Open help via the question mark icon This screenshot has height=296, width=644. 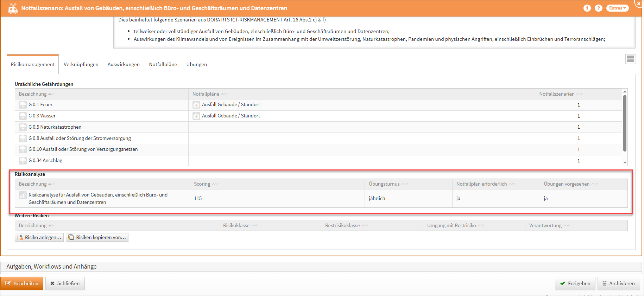[598, 8]
